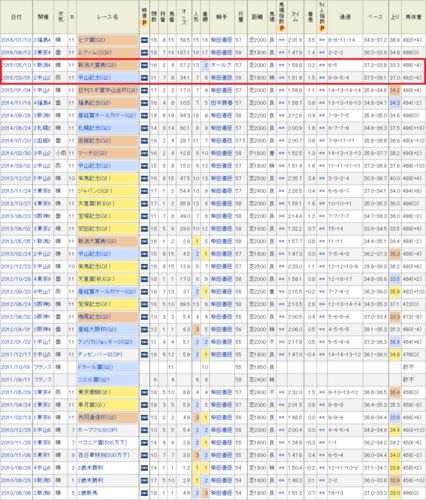Select the ペース column header
426x500 pixels.
pos(375,17)
